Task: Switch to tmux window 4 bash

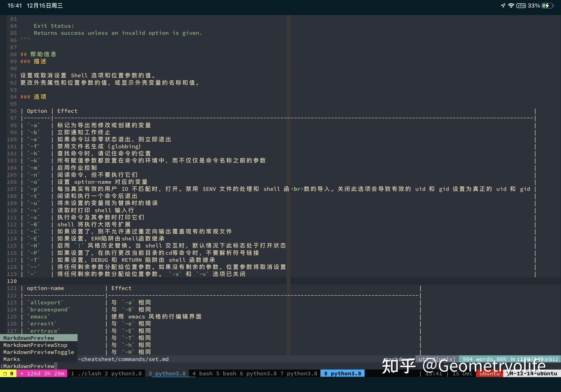Action: tap(203, 373)
